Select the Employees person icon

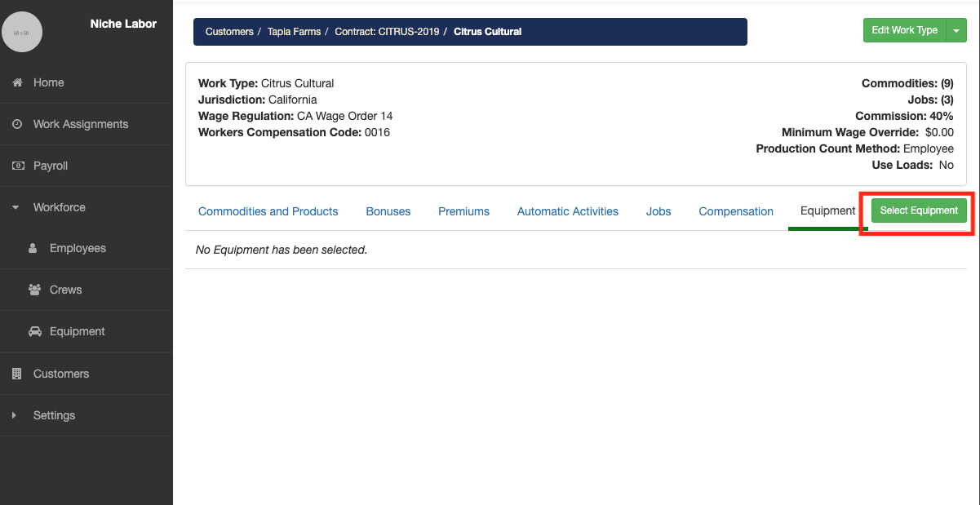coord(33,248)
